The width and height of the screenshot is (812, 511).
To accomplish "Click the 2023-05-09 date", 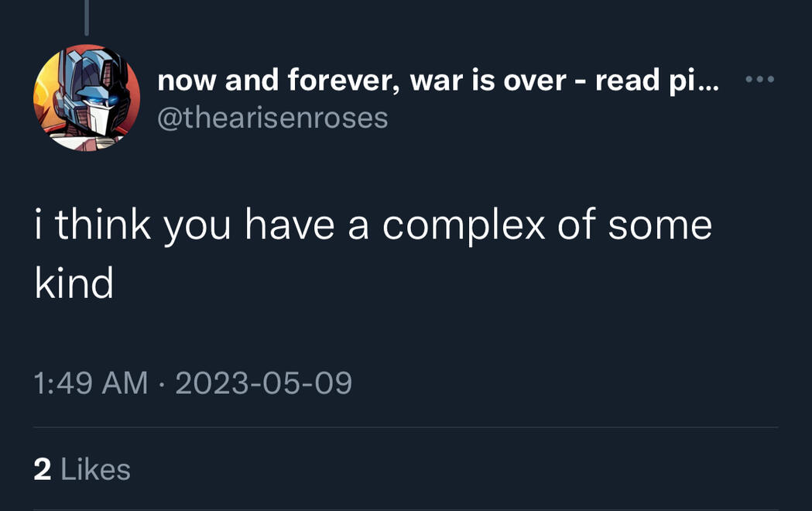I will point(263,382).
